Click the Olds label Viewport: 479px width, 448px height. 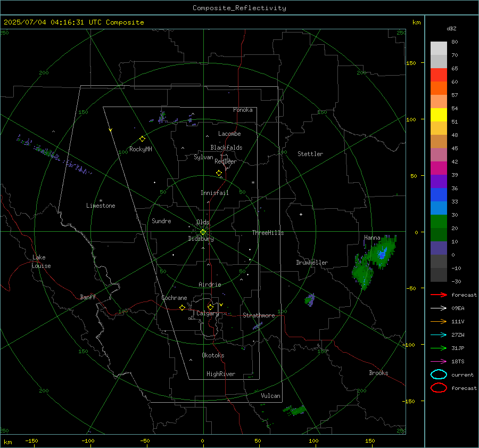tap(203, 222)
